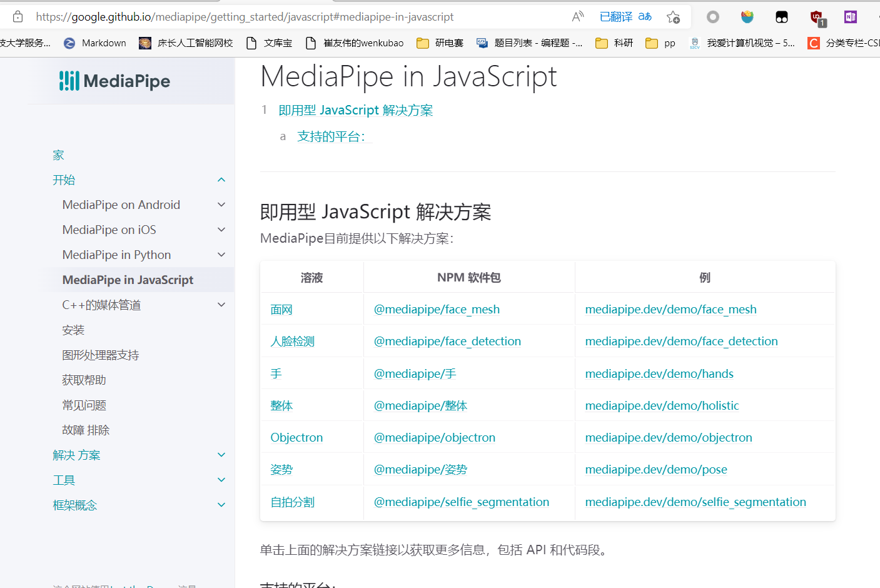
Task: Toggle the 已翻译 translation state
Action: 616,17
